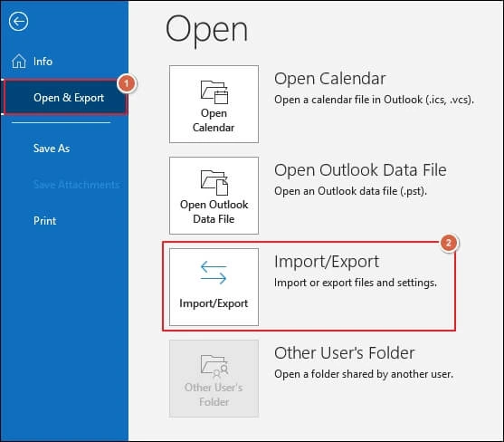This screenshot has width=504, height=442.
Task: Select the Open & Export menu item
Action: click(65, 98)
